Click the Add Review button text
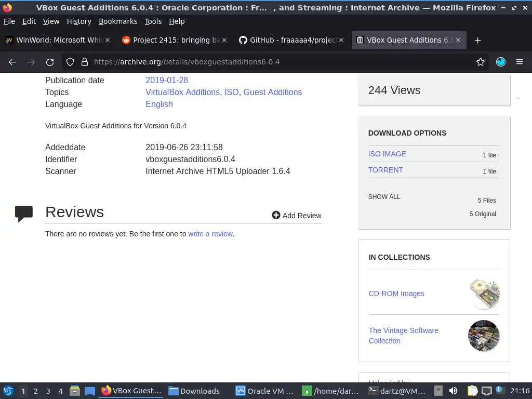 (x=302, y=216)
